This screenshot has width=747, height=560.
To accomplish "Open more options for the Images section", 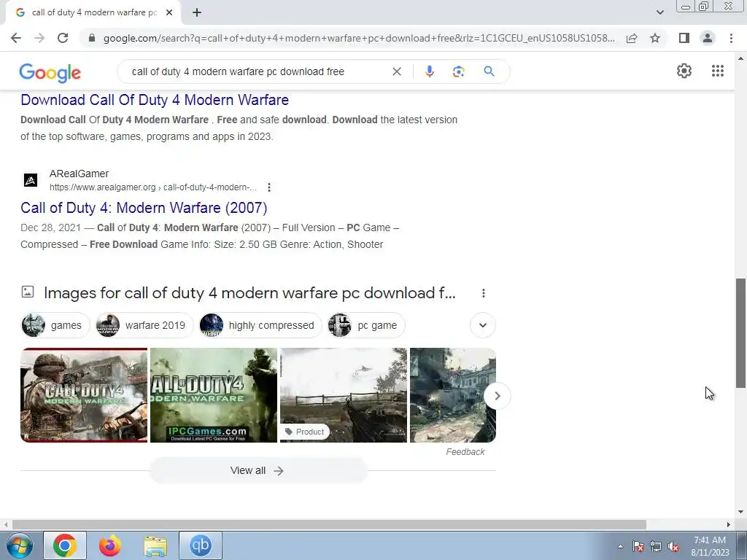I will point(483,293).
